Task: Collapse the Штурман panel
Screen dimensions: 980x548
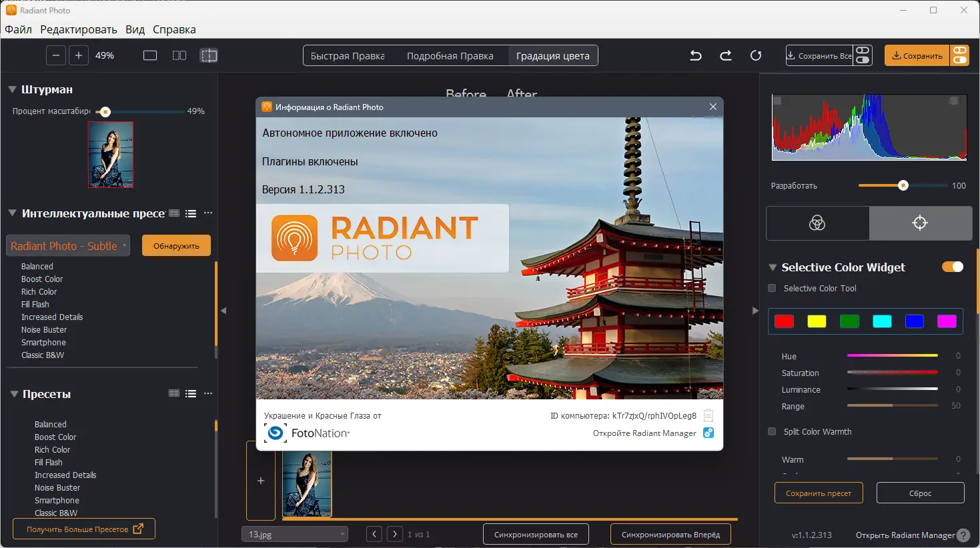Action: pos(12,89)
